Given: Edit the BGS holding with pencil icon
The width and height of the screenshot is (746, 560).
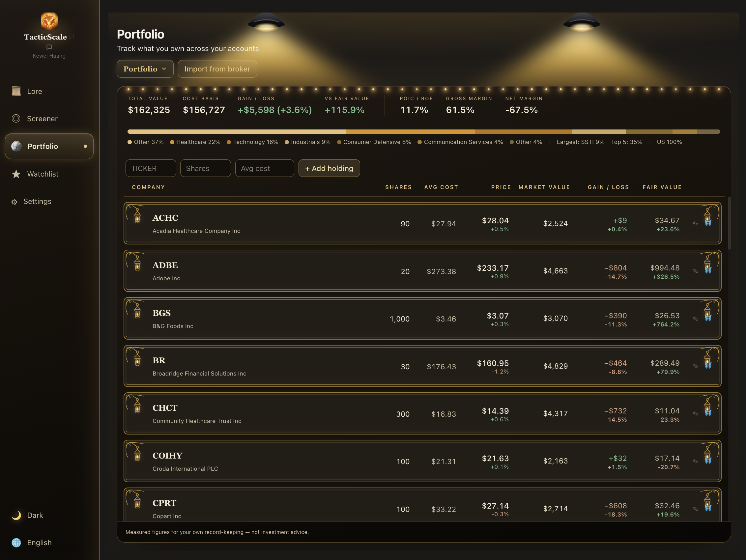Looking at the screenshot, I should 695,319.
